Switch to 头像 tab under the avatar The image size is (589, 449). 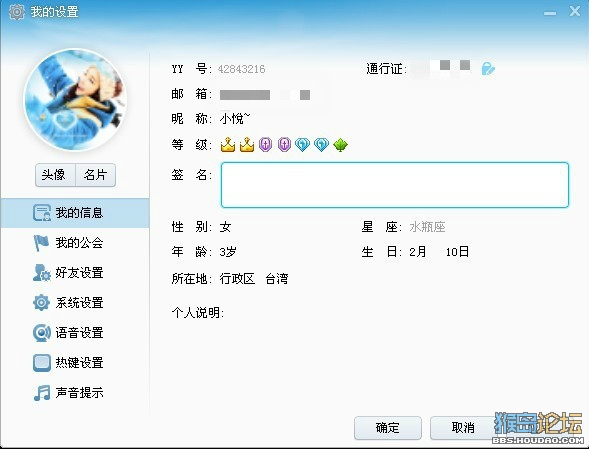tap(55, 175)
